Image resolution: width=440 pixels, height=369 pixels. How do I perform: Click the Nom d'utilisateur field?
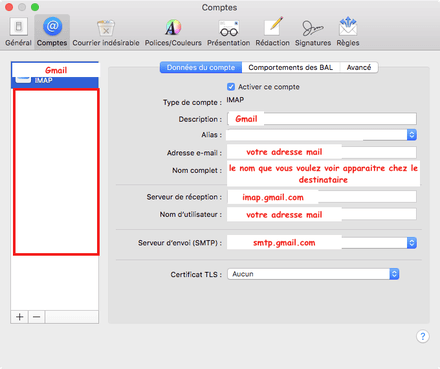click(322, 214)
